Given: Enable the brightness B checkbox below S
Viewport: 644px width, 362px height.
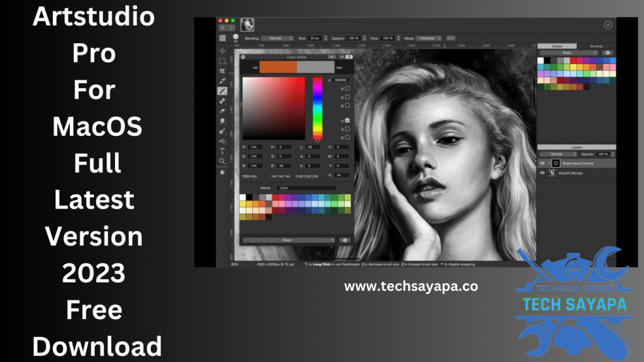Looking at the screenshot, I should click(347, 138).
